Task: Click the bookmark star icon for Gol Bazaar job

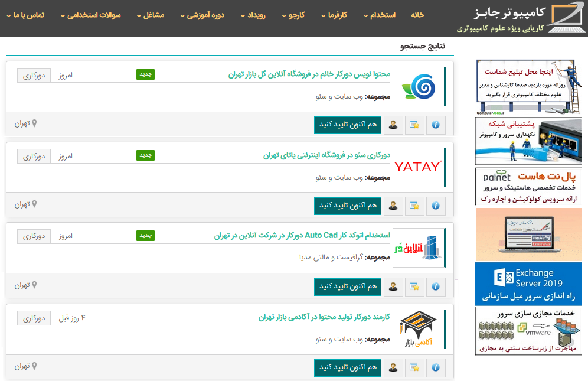Action: tap(414, 125)
